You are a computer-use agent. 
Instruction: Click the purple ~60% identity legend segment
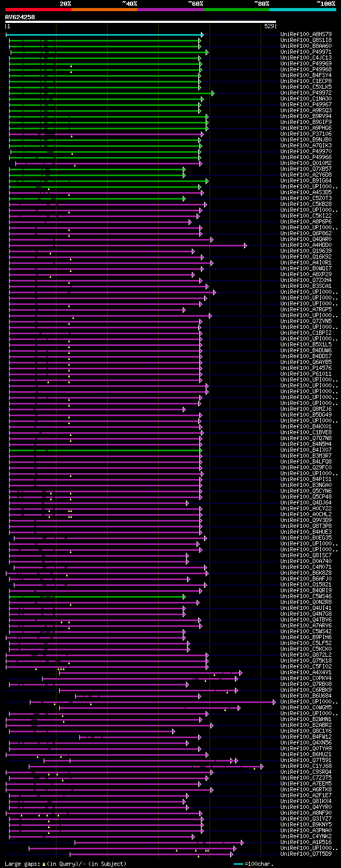(170, 10)
